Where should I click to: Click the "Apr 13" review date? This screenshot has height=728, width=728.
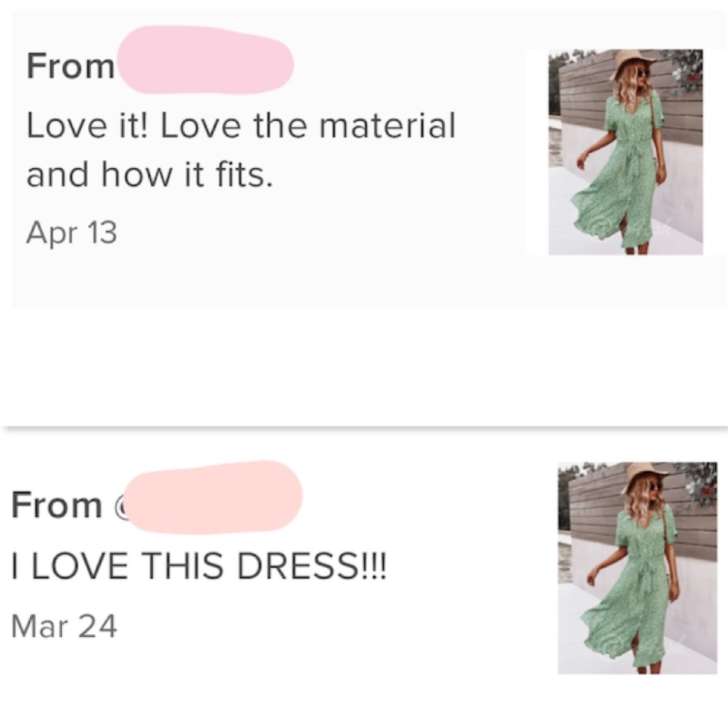[x=71, y=233]
